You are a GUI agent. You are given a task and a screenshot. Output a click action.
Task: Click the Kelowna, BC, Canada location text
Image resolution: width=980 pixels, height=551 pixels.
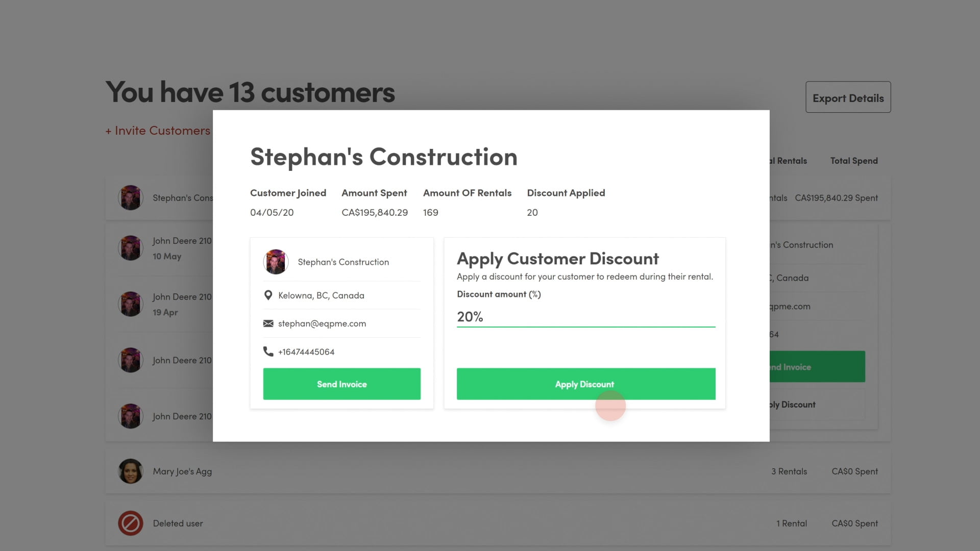click(321, 295)
